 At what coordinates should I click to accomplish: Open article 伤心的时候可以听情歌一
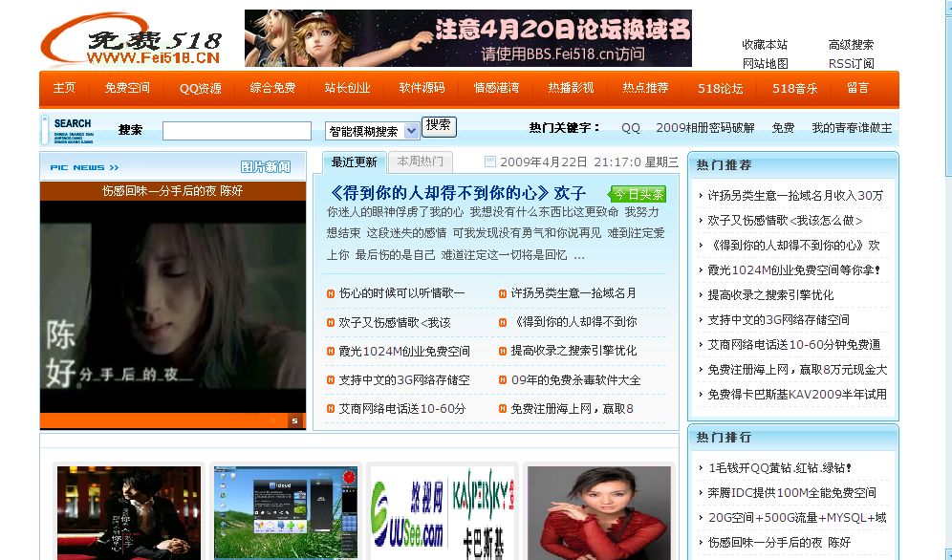[402, 293]
